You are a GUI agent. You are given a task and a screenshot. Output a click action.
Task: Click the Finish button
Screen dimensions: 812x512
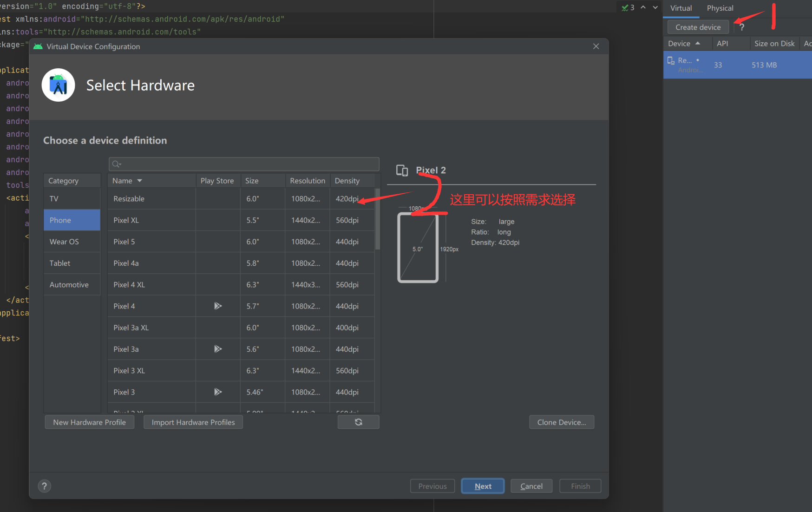[580, 486]
